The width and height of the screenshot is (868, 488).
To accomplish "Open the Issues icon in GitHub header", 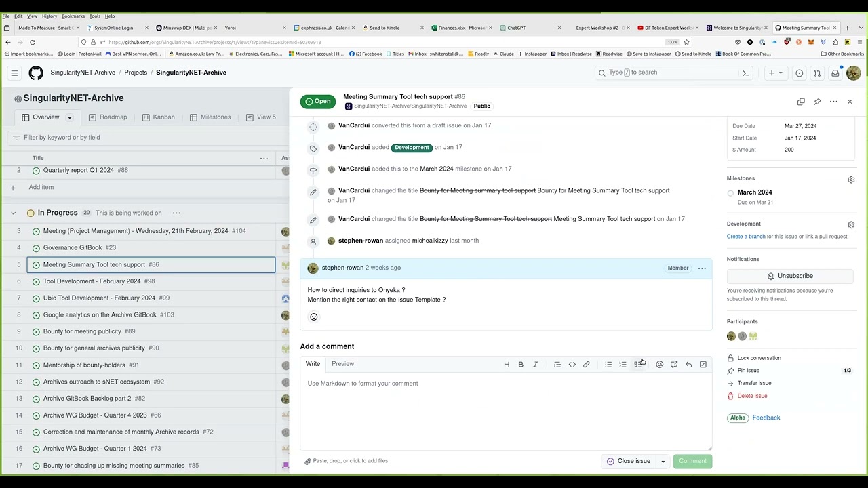I will 800,73.
